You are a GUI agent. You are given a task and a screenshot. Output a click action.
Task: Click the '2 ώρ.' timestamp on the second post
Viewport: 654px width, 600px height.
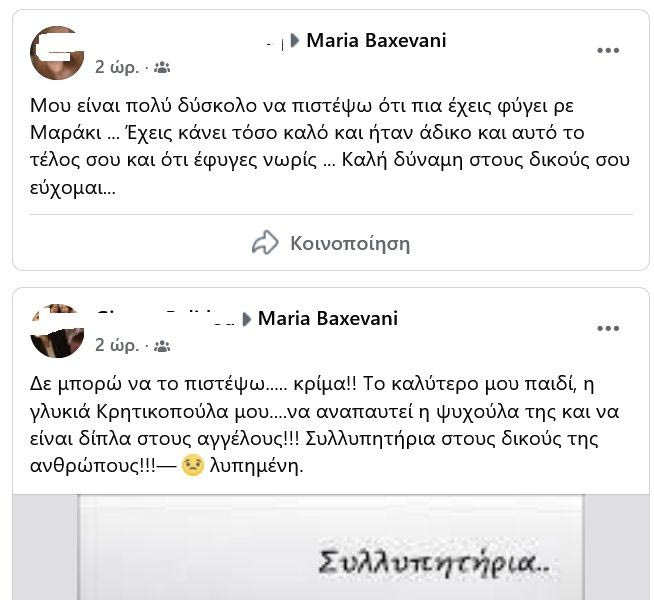tap(117, 346)
